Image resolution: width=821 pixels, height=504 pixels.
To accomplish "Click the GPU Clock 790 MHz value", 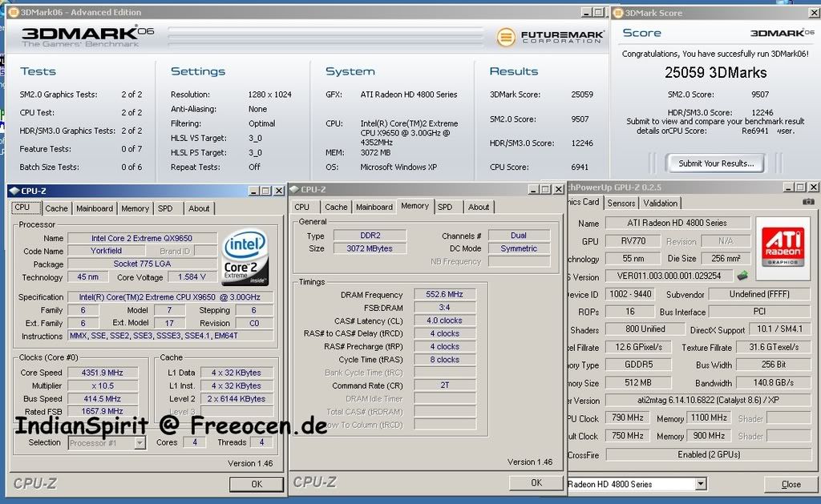I will [x=627, y=417].
